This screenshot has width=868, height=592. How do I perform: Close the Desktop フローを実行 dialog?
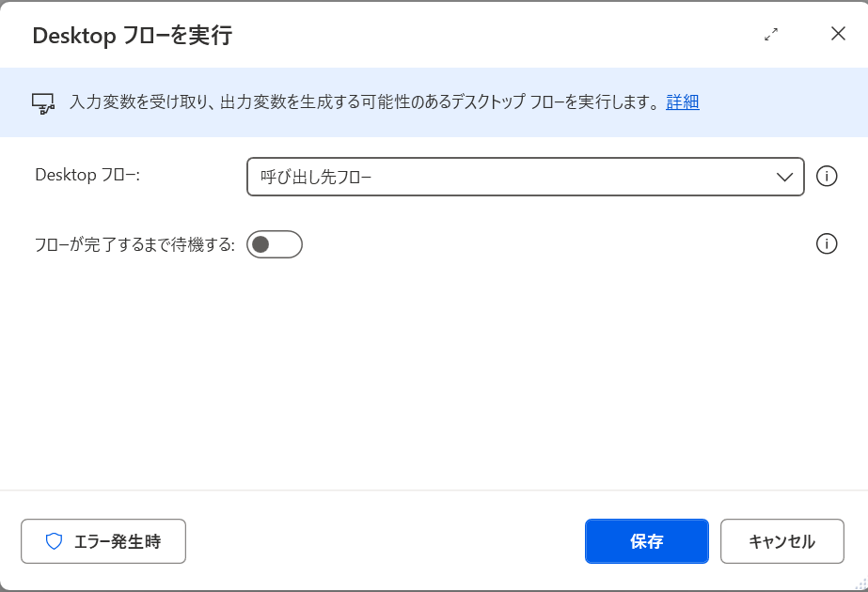[x=838, y=34]
